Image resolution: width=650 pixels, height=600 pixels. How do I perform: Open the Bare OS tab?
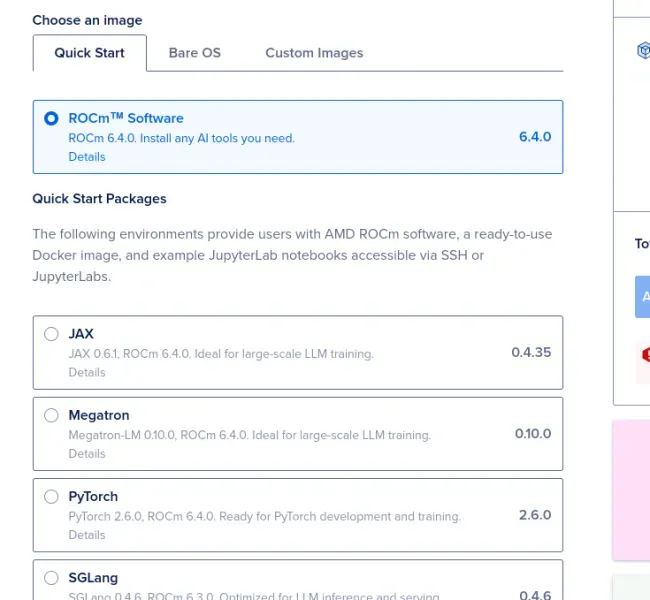point(195,53)
